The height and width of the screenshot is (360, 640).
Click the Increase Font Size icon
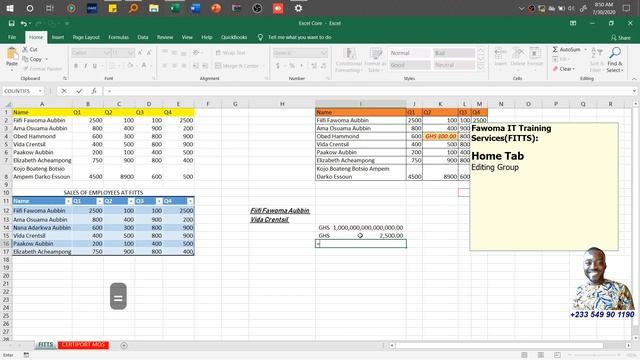tap(140, 53)
